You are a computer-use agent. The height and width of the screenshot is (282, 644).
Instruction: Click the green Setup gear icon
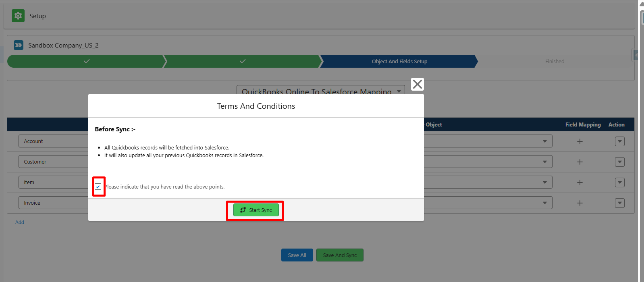[x=18, y=16]
